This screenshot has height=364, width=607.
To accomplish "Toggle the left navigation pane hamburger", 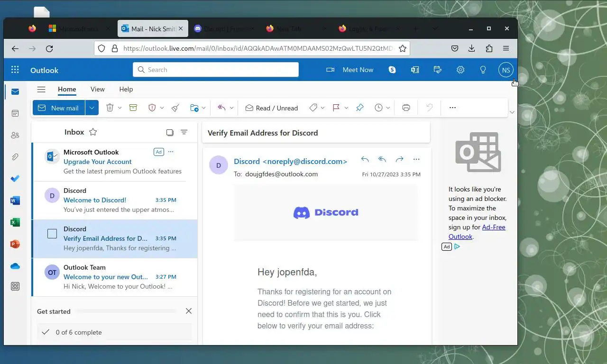I will [41, 89].
